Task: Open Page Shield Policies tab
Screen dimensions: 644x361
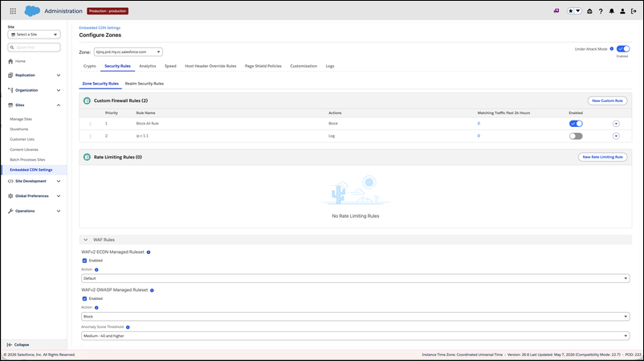Action: (x=263, y=66)
